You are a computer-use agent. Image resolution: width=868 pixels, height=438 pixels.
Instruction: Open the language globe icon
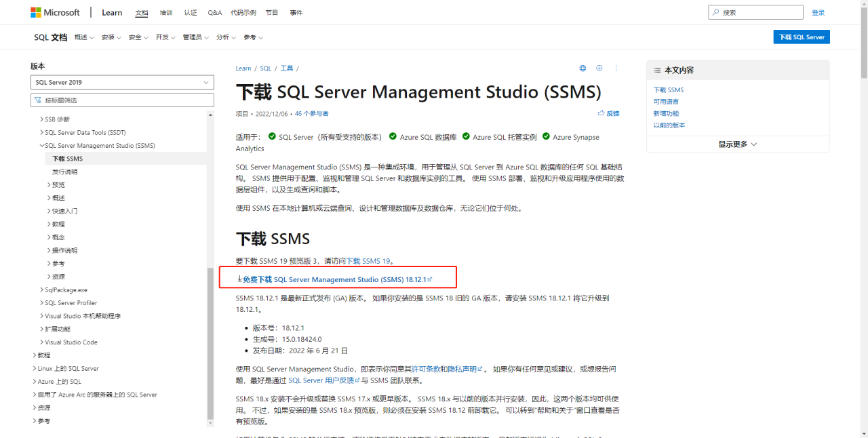[x=583, y=68]
